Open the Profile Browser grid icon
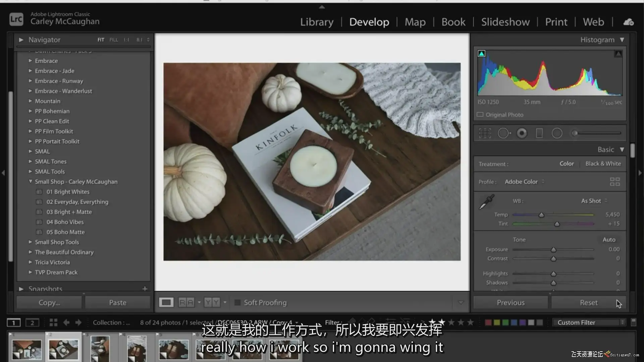Viewport: 644px width, 362px height. pyautogui.click(x=614, y=182)
